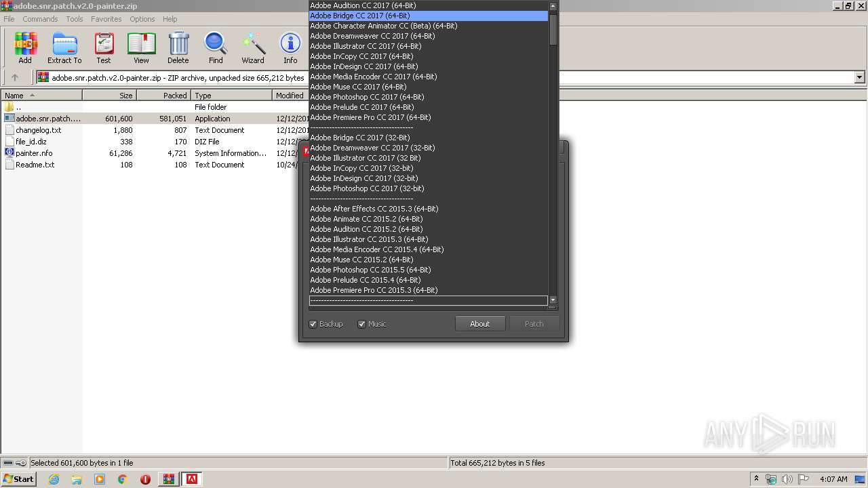Open the Favorites menu
The image size is (868, 488).
(x=106, y=19)
